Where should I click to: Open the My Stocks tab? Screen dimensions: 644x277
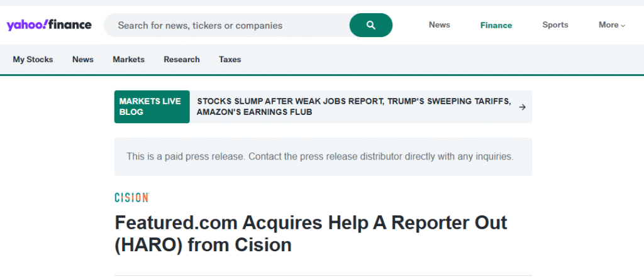tap(33, 60)
